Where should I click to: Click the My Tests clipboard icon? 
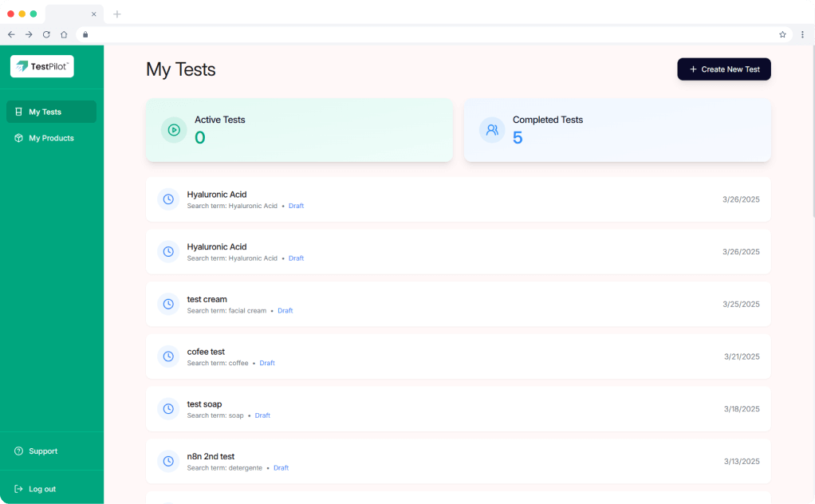click(18, 112)
